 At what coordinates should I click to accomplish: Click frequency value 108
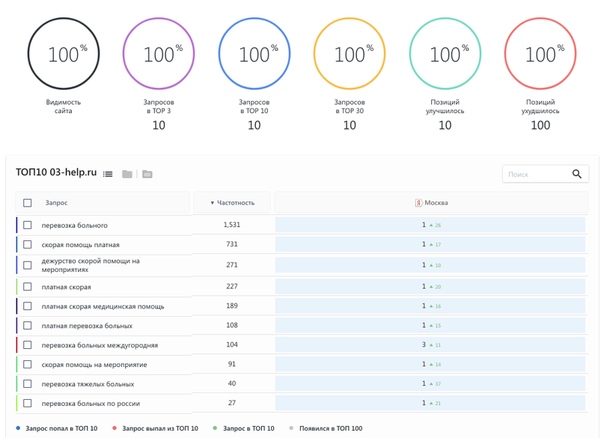232,325
